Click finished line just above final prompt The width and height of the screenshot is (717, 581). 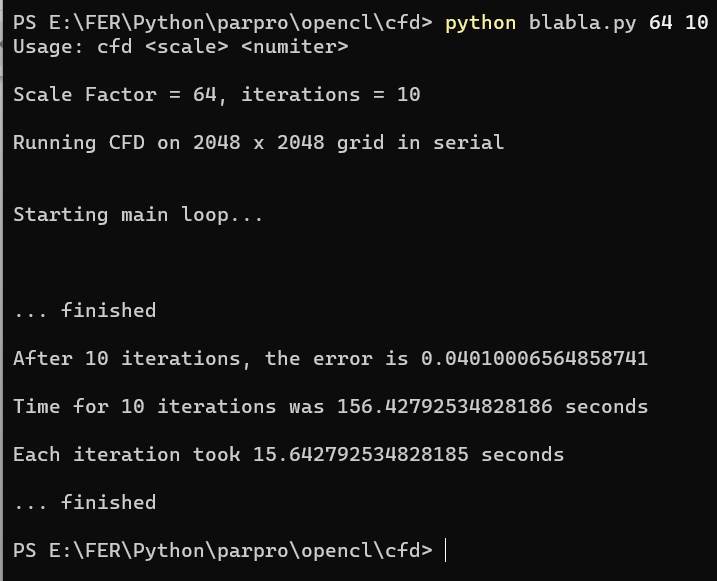(x=85, y=502)
